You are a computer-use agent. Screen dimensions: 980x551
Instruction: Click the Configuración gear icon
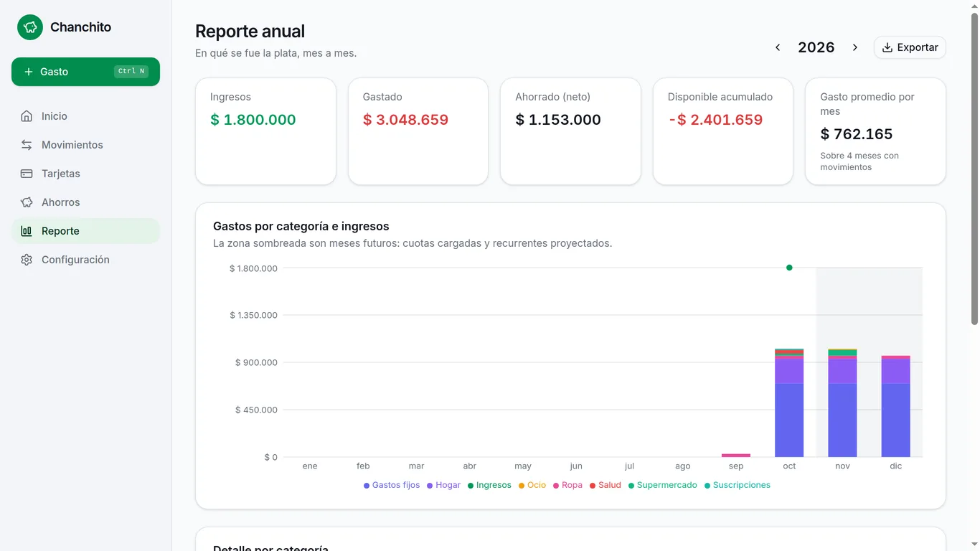(27, 260)
